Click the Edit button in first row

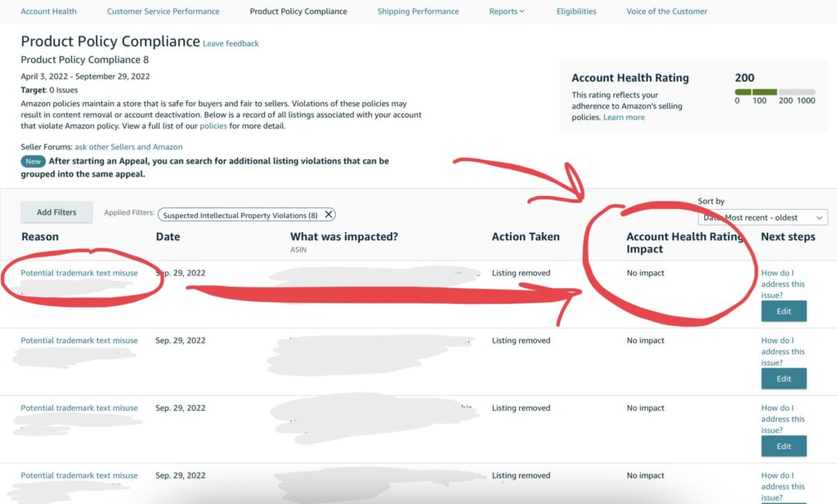pyautogui.click(x=784, y=311)
